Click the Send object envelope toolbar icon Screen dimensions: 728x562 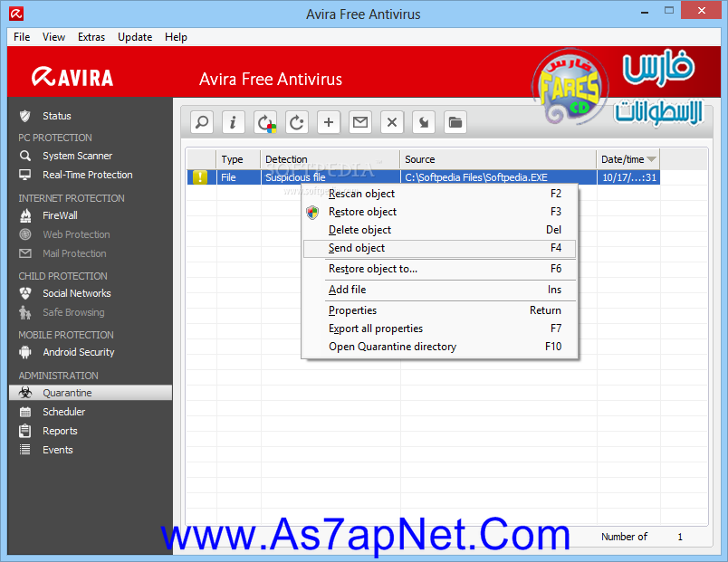(x=360, y=122)
